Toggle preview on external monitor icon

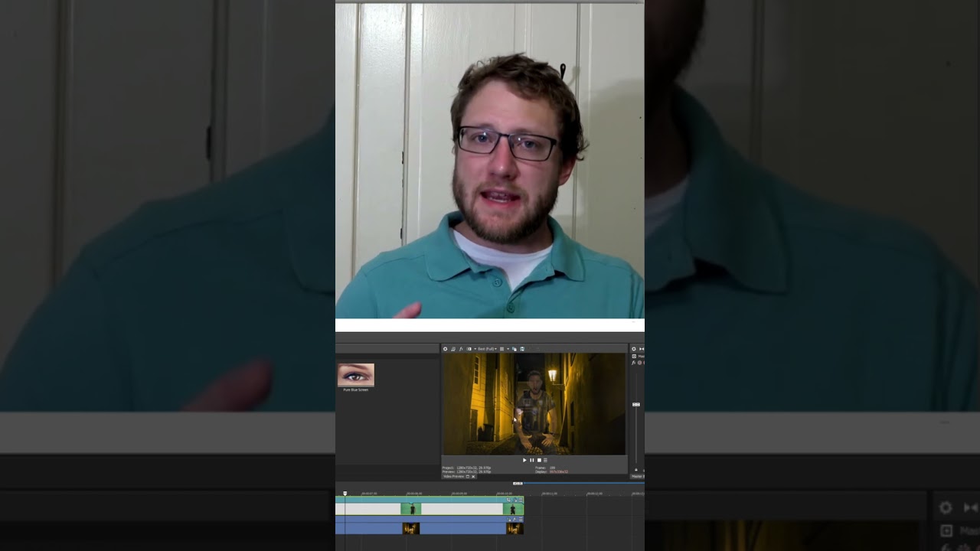tap(453, 349)
